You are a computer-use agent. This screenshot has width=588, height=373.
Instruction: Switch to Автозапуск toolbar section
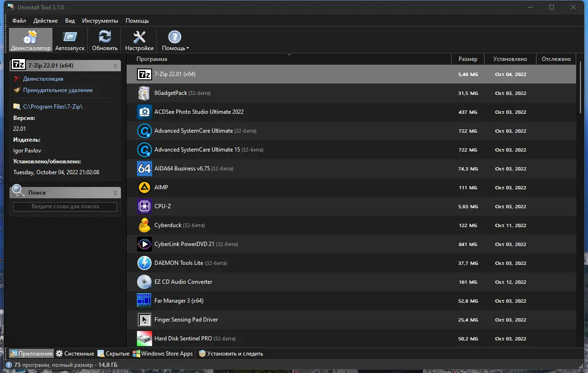(x=70, y=40)
